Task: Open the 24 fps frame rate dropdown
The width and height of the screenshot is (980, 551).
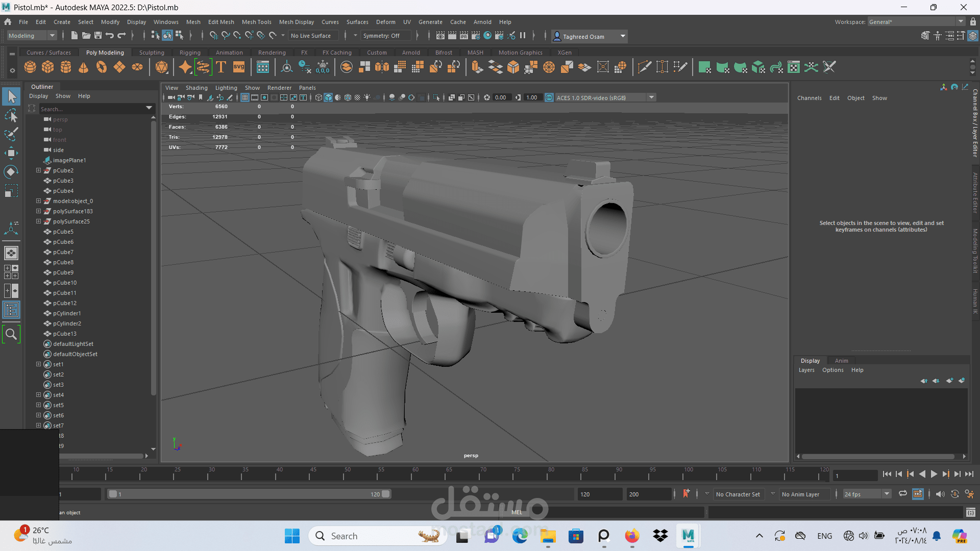Action: click(x=867, y=494)
